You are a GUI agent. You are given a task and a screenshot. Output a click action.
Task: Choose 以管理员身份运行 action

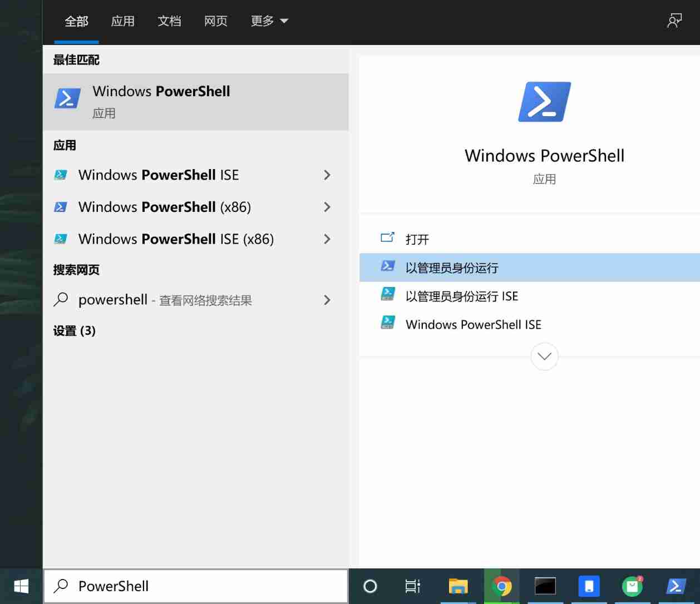point(529,268)
